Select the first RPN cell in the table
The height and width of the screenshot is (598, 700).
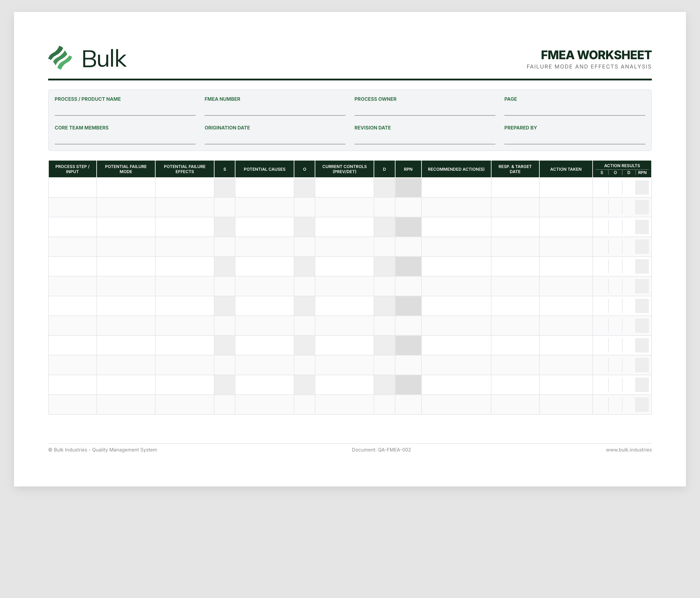[x=408, y=188]
